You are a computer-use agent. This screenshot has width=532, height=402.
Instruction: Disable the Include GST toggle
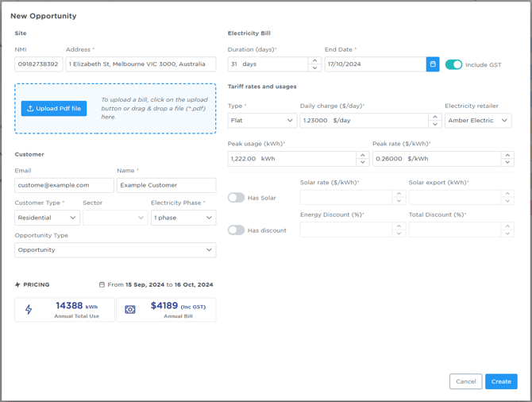(453, 64)
